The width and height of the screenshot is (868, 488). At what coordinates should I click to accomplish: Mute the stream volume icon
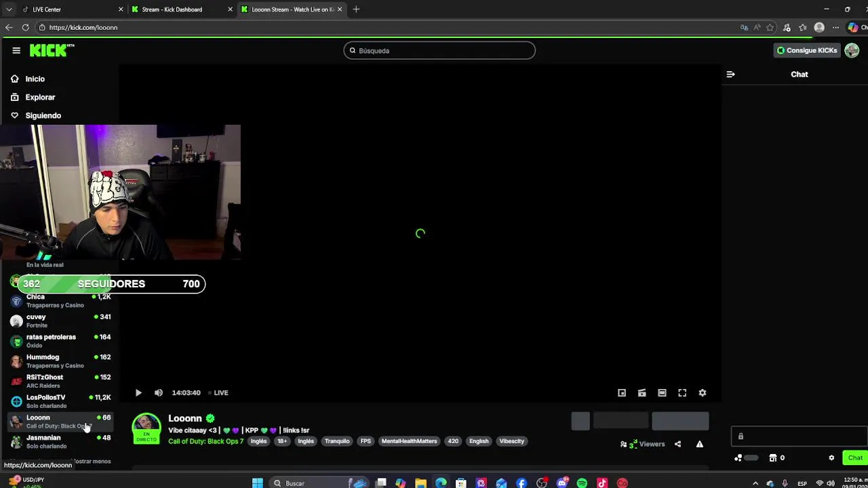[x=159, y=392]
